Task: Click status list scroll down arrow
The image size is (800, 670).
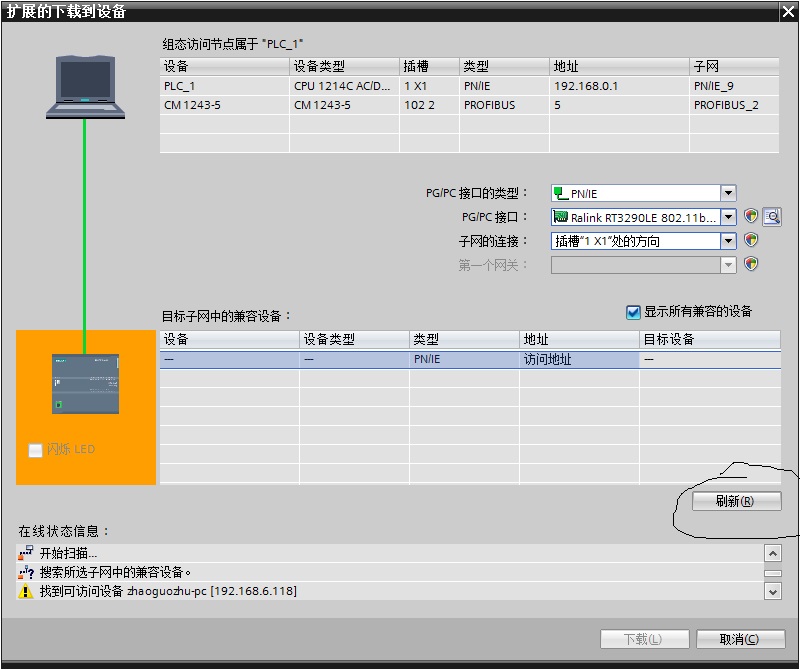Action: (x=773, y=592)
